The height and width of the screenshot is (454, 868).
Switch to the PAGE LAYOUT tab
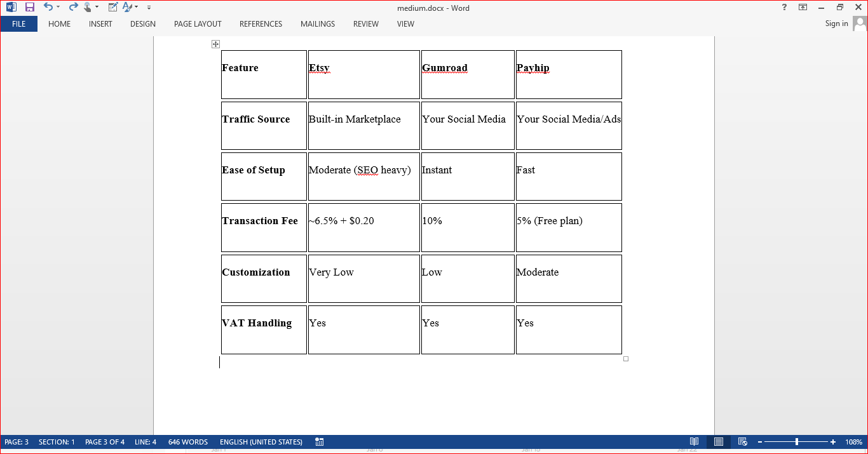pos(198,24)
